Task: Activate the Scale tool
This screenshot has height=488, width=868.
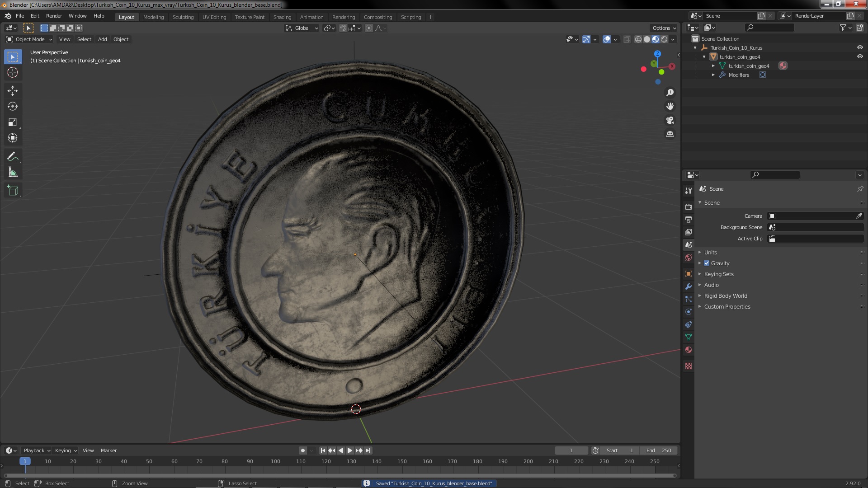Action: [x=13, y=122]
